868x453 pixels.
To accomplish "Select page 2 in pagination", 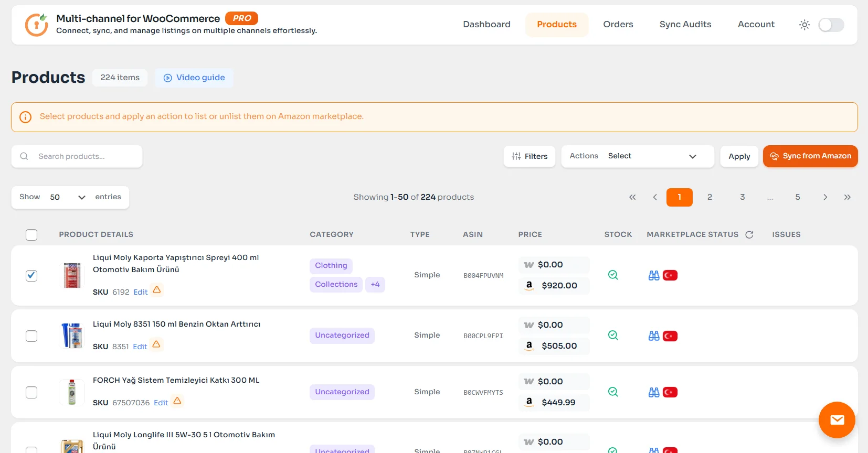I will tap(710, 197).
